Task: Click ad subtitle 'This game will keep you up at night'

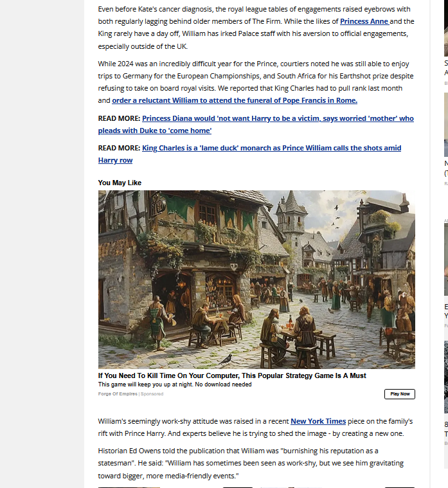Action: point(175,384)
